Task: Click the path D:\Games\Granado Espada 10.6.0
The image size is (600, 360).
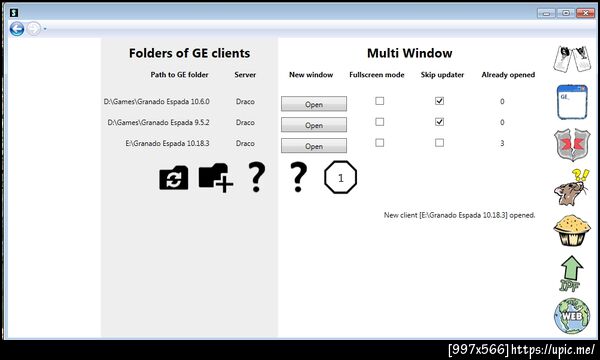Action: [157, 102]
